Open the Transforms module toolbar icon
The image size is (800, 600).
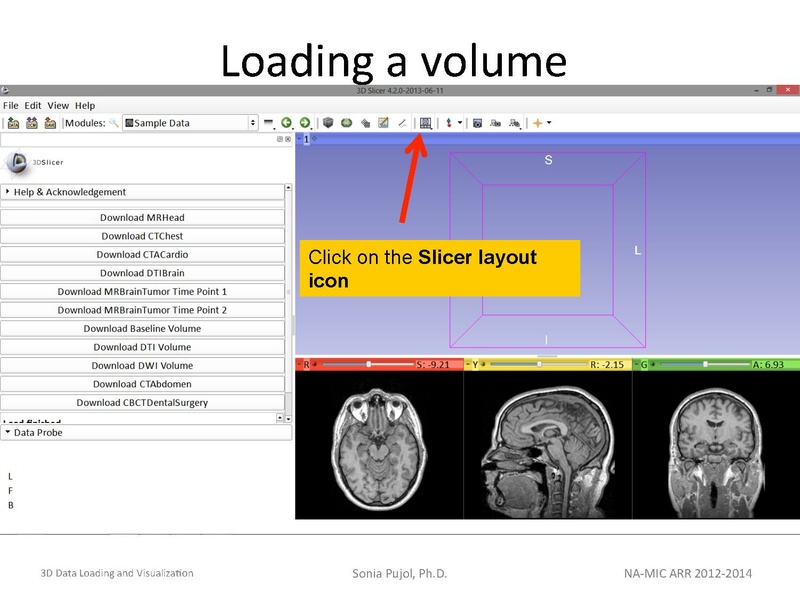click(365, 123)
